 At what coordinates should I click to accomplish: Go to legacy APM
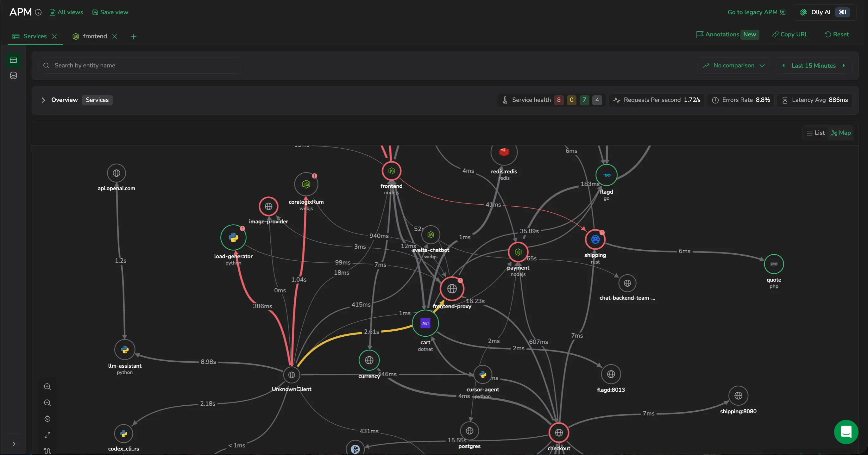point(757,12)
